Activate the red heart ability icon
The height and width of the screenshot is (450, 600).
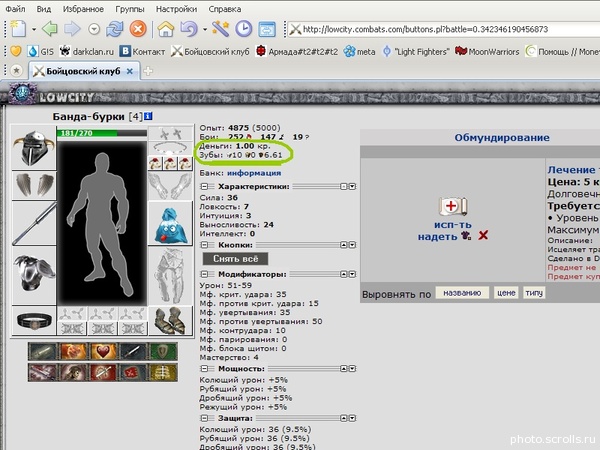103,351
